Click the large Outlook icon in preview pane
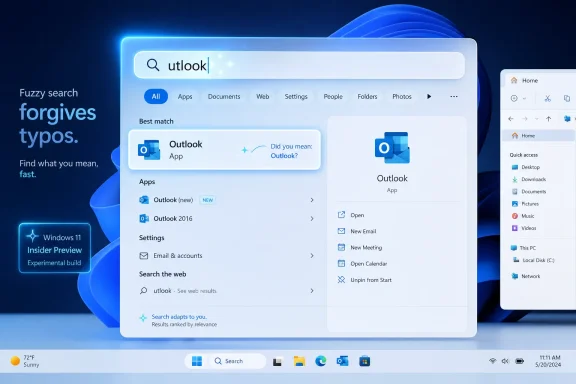576x384 pixels. [392, 148]
